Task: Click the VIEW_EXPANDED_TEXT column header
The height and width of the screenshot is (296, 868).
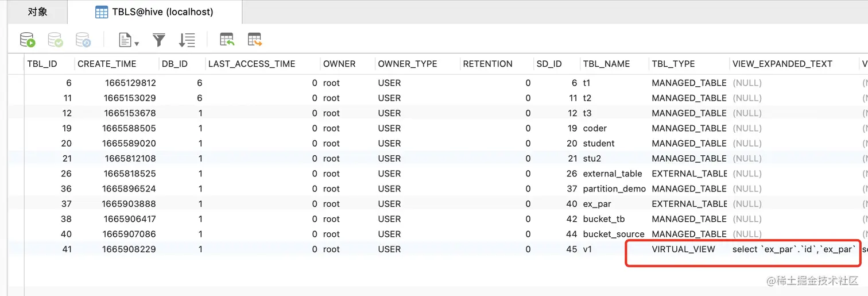Action: [x=782, y=64]
